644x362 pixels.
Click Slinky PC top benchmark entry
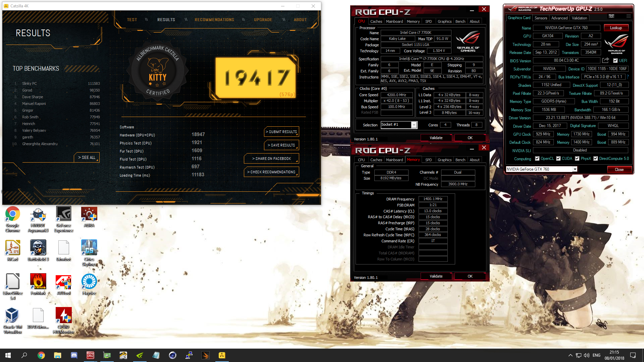pos(57,83)
